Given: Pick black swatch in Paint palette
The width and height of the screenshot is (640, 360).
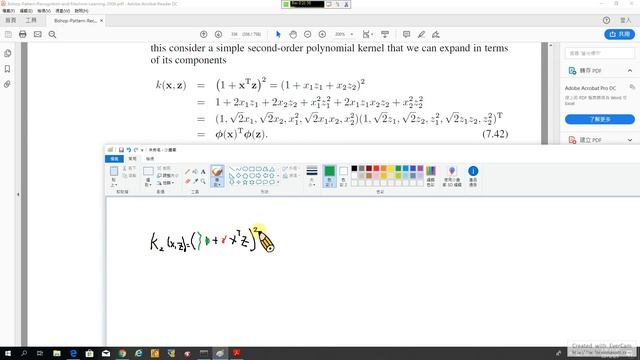Looking at the screenshot, I should coord(354,168).
